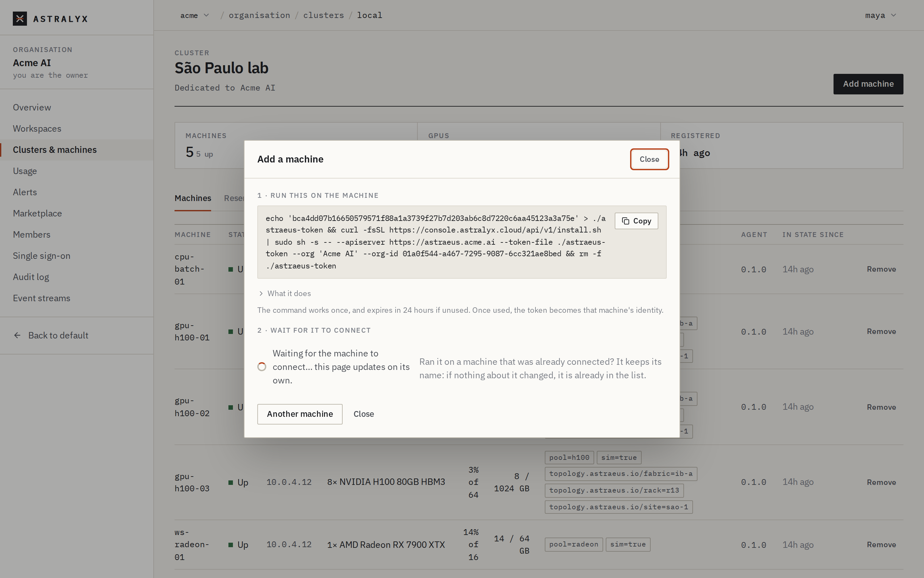Click the topology.astraeus.io/rack=r13 tag

(614, 490)
